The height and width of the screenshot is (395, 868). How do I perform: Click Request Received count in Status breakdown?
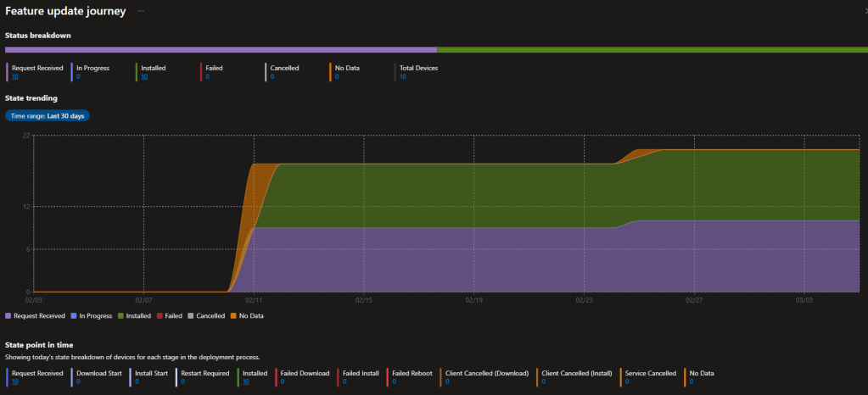14,76
